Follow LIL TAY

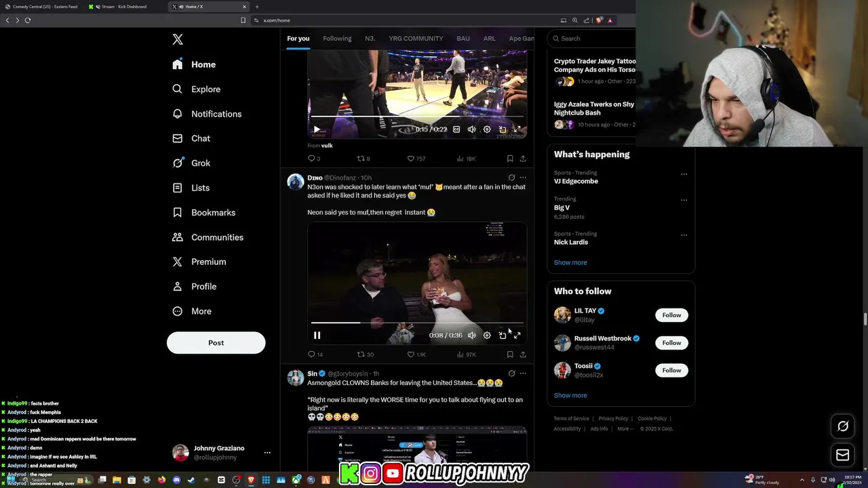[x=671, y=315]
